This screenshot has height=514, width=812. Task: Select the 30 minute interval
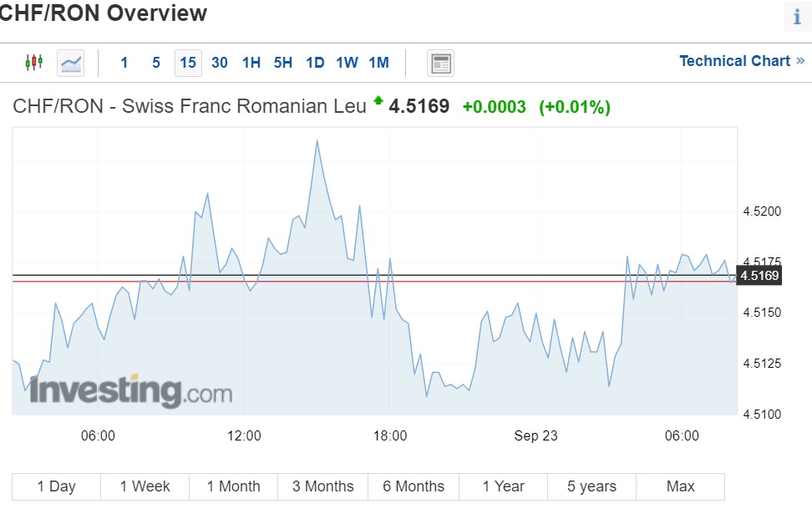pyautogui.click(x=220, y=63)
